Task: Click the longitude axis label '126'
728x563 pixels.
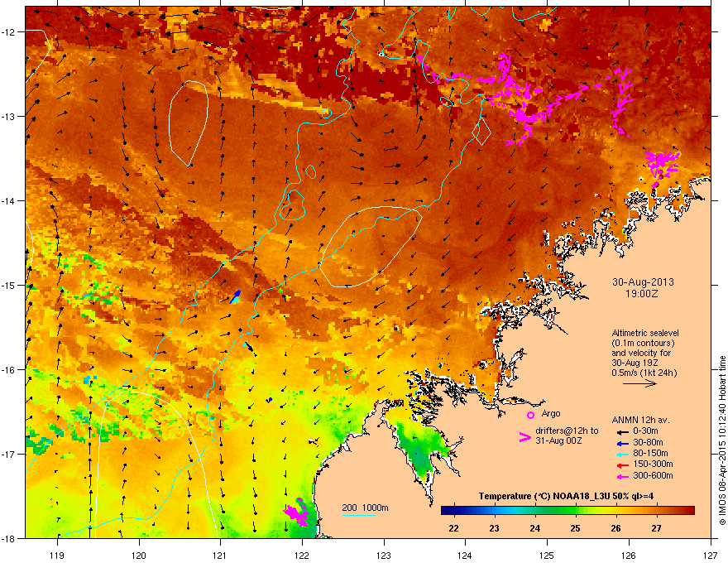Action: [629, 556]
